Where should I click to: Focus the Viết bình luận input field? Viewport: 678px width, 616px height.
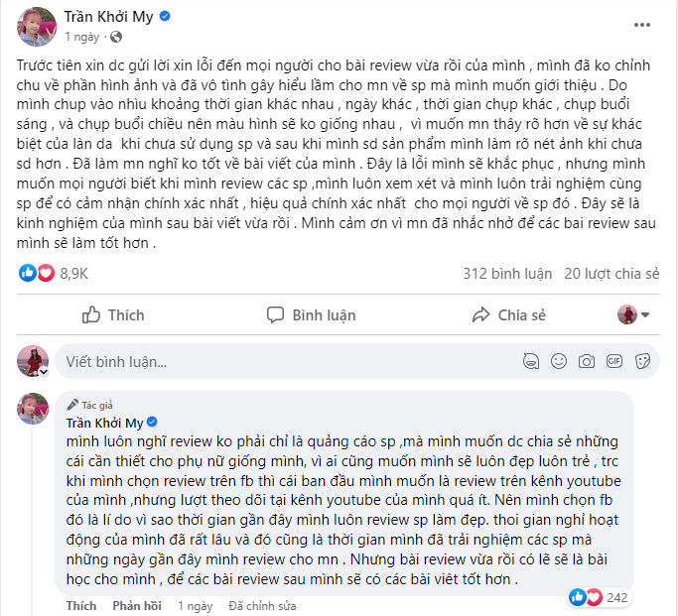click(x=289, y=361)
